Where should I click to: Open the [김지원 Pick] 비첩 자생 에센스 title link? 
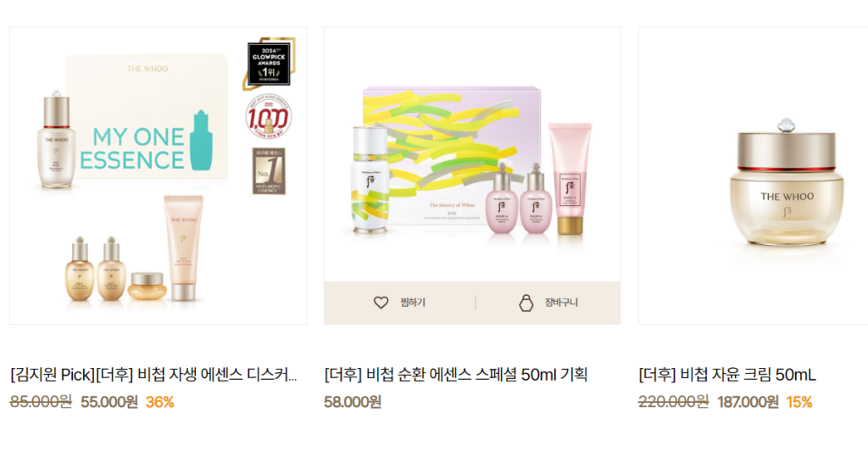point(153,375)
